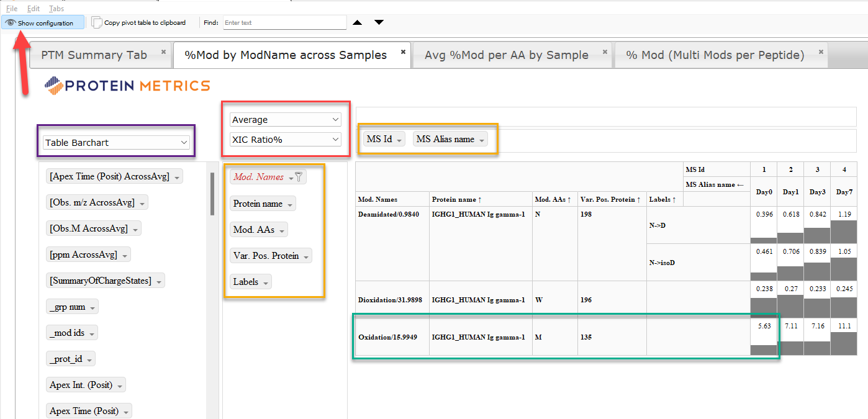
Task: Open the File menu
Action: [11, 8]
